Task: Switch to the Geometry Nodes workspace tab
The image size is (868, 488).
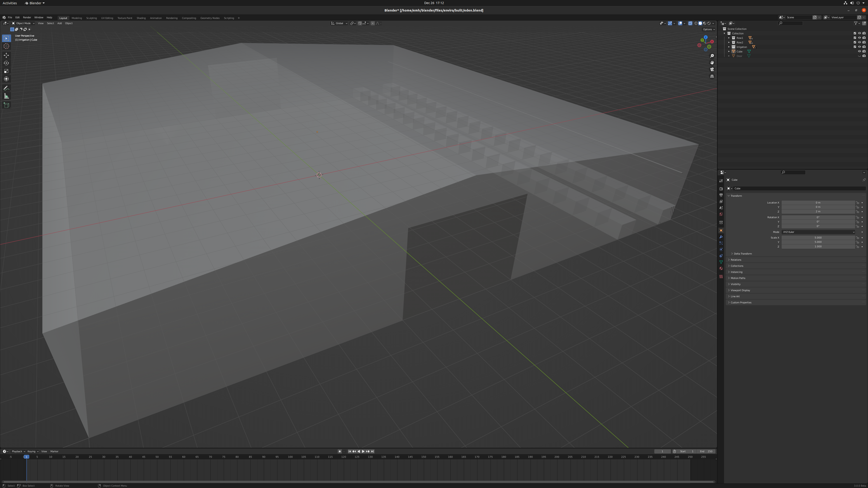Action: pyautogui.click(x=210, y=18)
